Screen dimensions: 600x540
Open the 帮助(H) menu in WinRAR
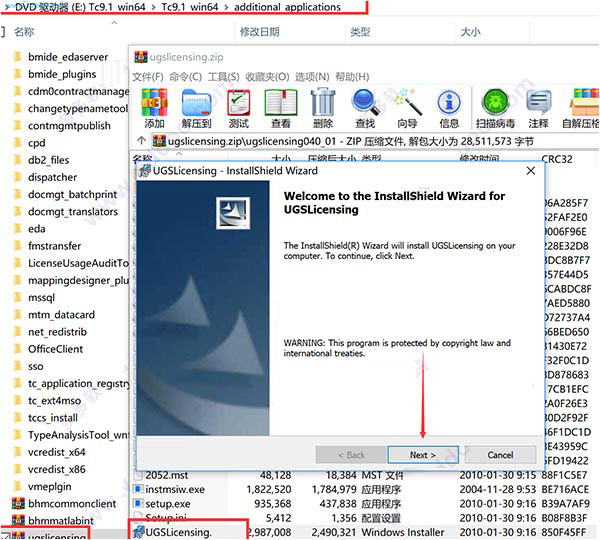point(352,77)
